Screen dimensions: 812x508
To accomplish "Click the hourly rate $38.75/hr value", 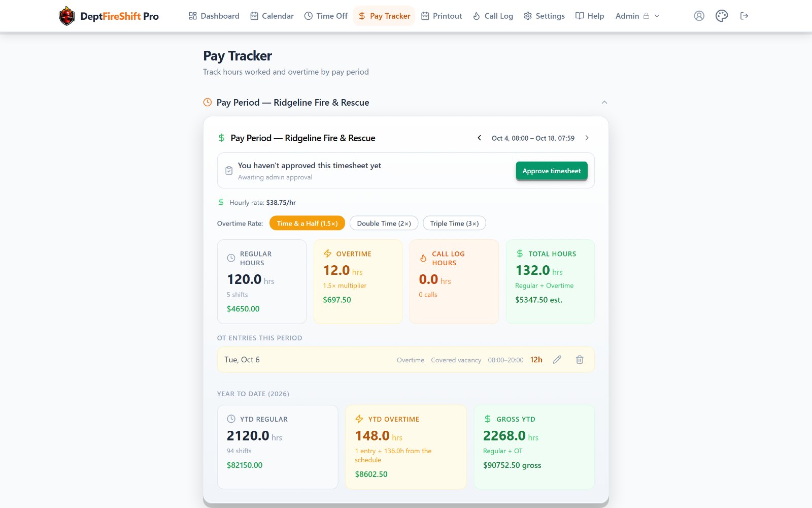I will coord(281,202).
